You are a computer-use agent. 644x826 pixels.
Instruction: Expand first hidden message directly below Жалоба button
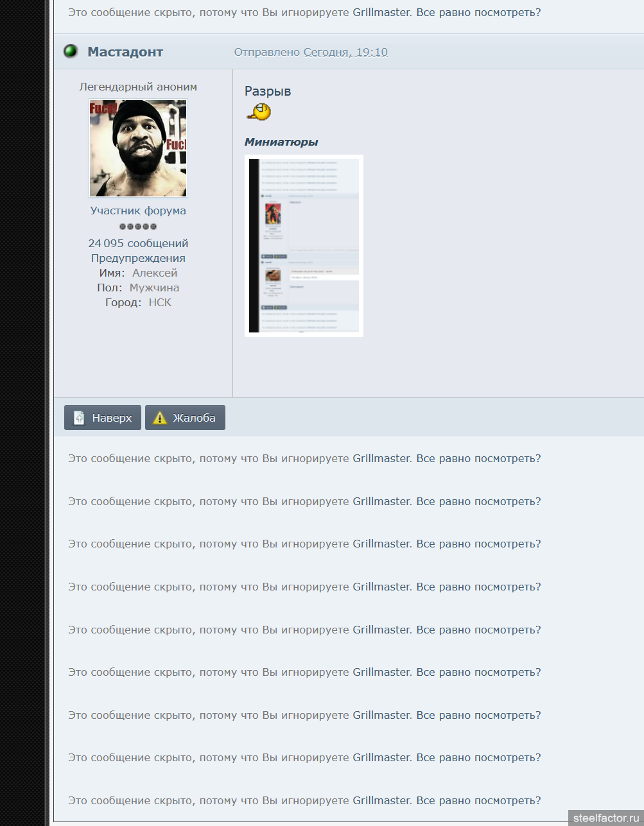pos(478,458)
